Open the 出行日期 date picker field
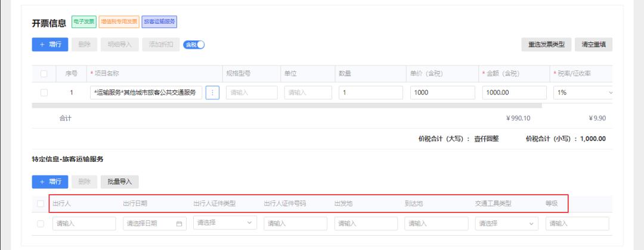644x250 pixels. point(154,224)
